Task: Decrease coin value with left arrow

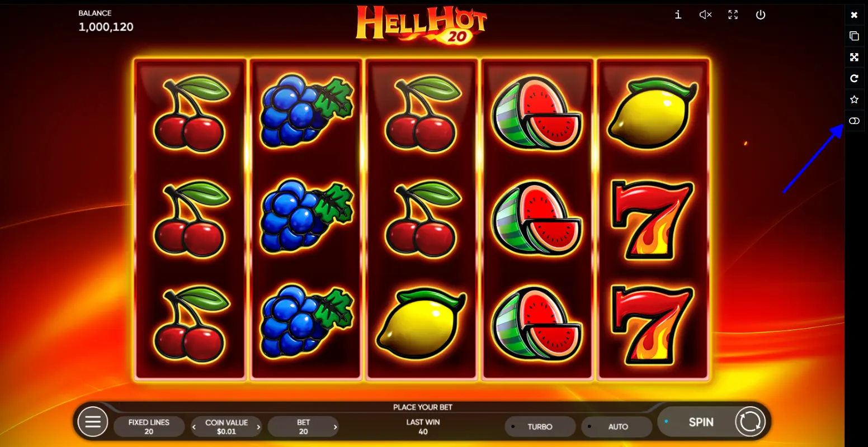Action: click(x=194, y=427)
